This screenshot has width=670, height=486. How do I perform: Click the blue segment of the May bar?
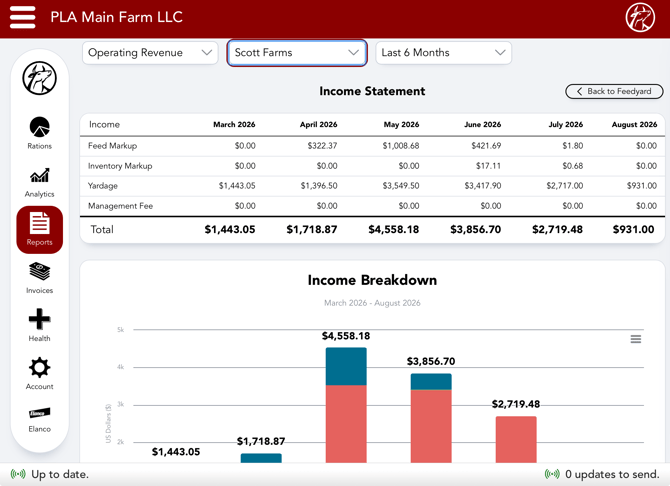point(346,366)
